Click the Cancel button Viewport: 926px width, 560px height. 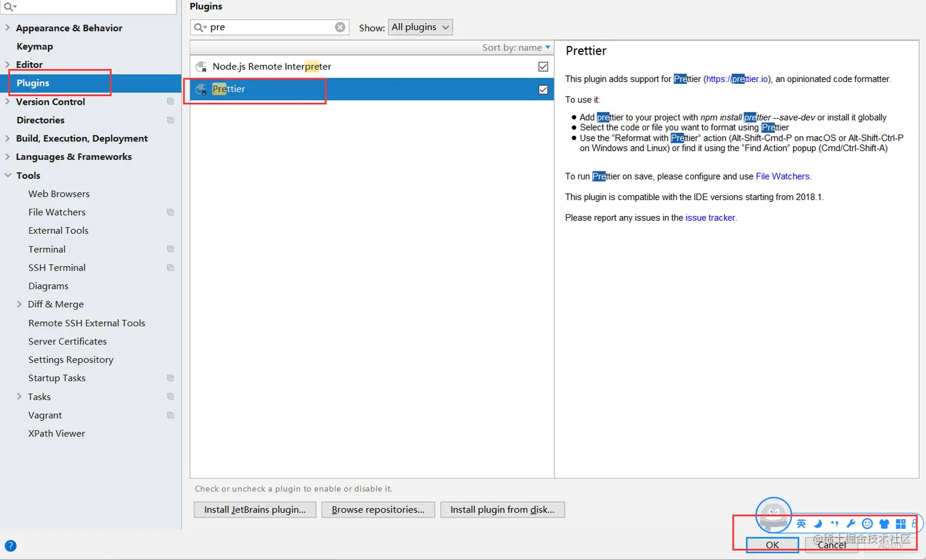pyautogui.click(x=832, y=545)
